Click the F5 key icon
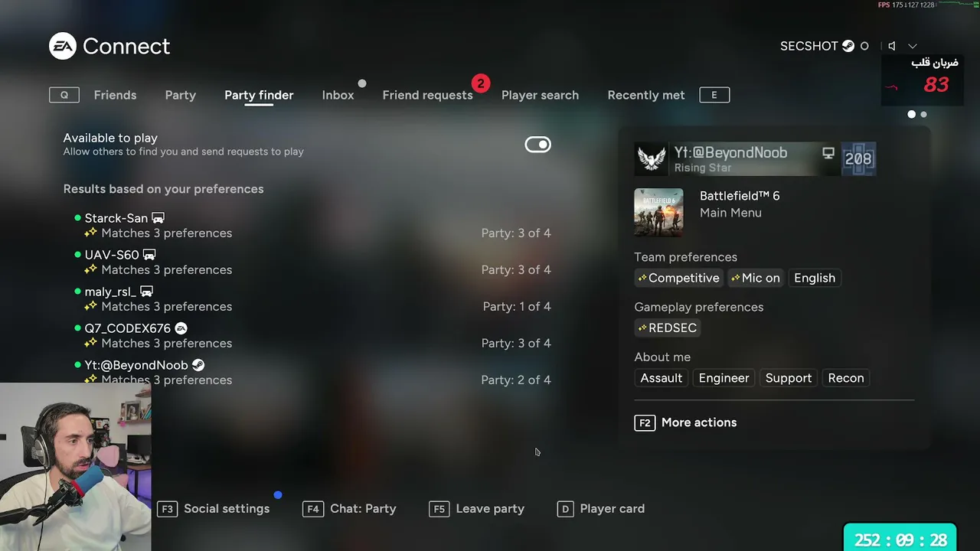This screenshot has height=551, width=980. coord(439,509)
